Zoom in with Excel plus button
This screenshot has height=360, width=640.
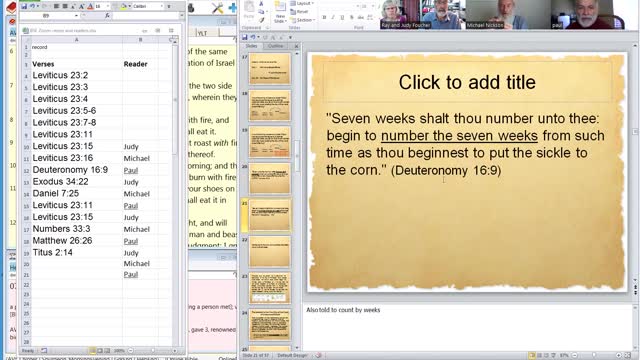click(x=175, y=351)
